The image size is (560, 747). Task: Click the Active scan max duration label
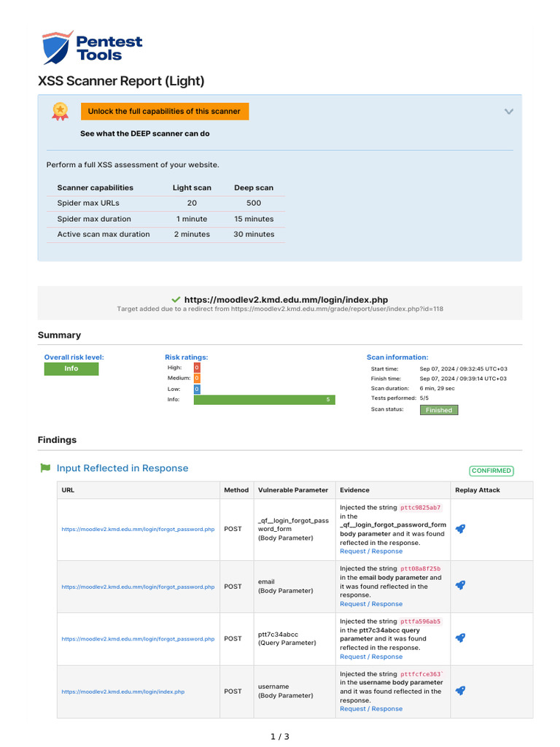tap(104, 234)
